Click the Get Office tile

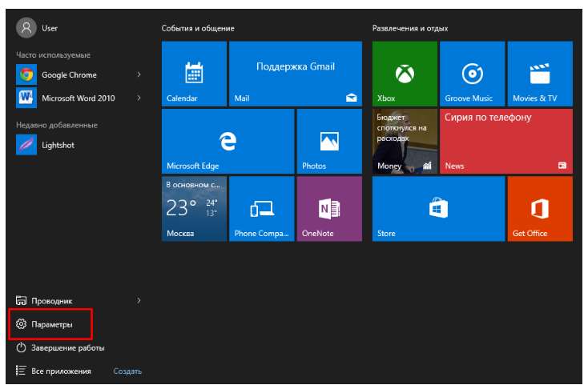[540, 209]
